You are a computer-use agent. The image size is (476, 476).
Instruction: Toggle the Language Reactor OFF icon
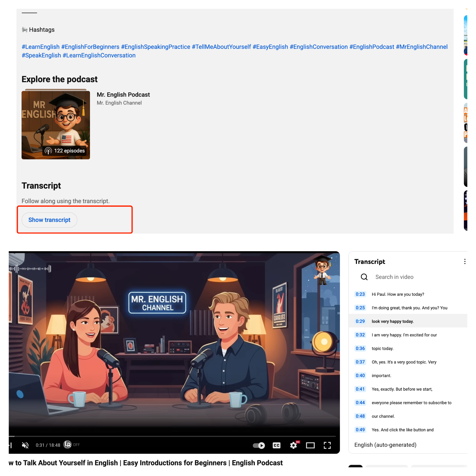pos(72,445)
